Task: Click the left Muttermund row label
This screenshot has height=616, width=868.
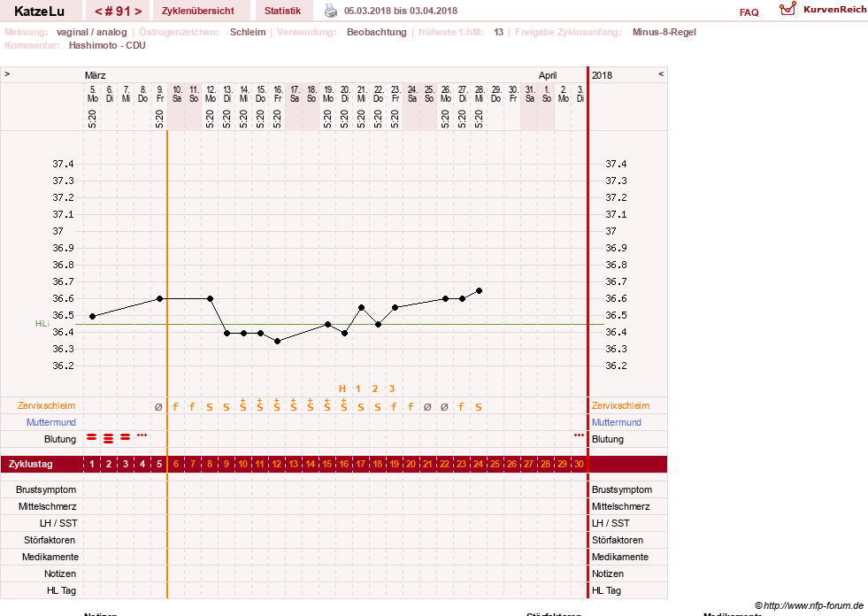Action: (x=51, y=422)
